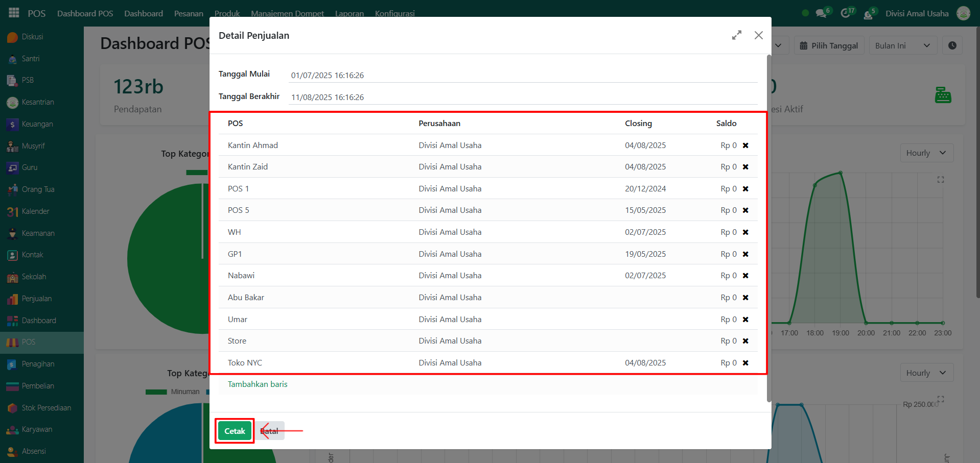Open the apps grid menu

(14, 13)
